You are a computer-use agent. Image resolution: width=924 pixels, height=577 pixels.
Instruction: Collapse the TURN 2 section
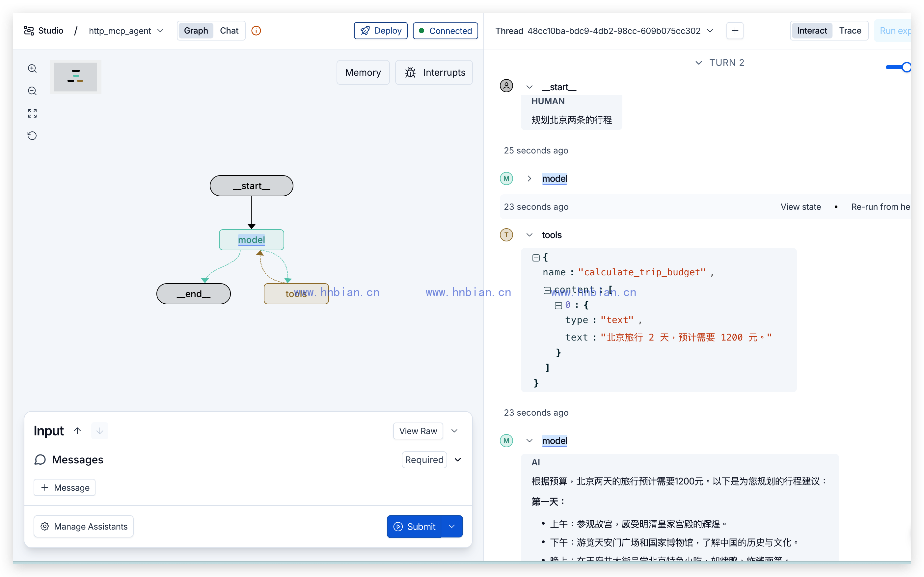tap(698, 63)
